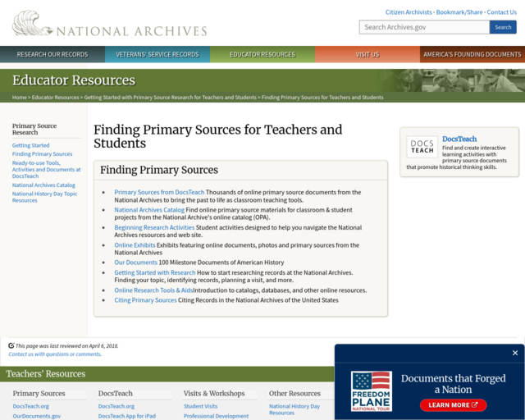
Task: Open footer Professional Development link
Action: click(x=216, y=416)
